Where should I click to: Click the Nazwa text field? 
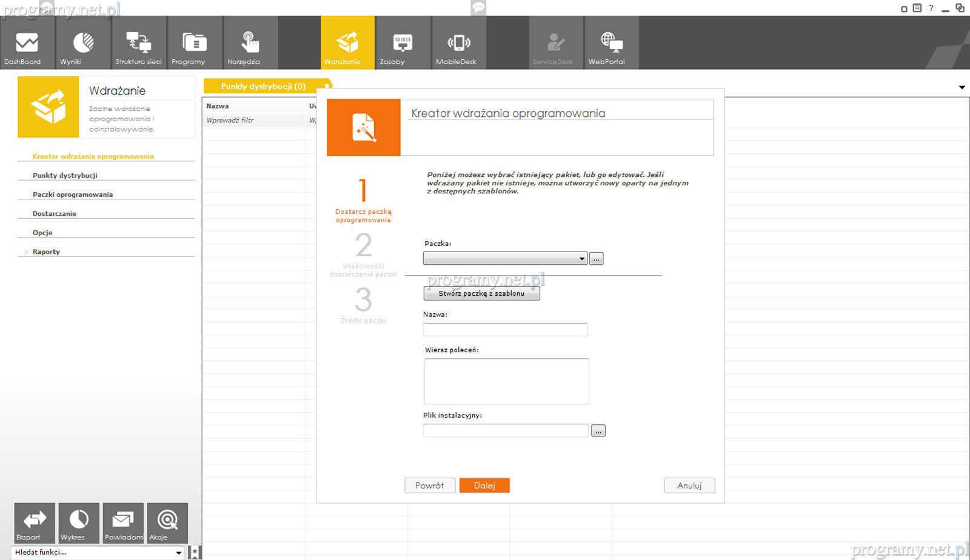coord(505,330)
